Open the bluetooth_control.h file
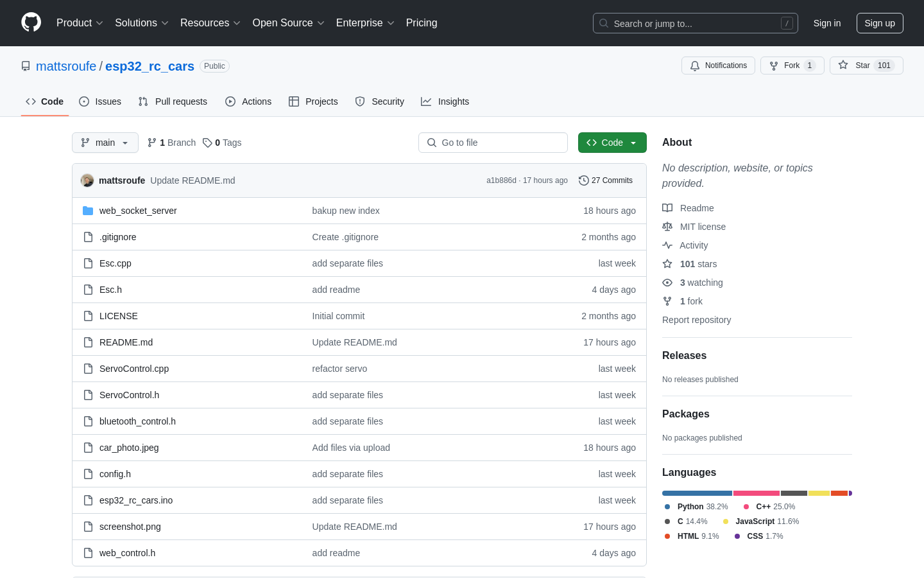924x578 pixels. [x=137, y=421]
